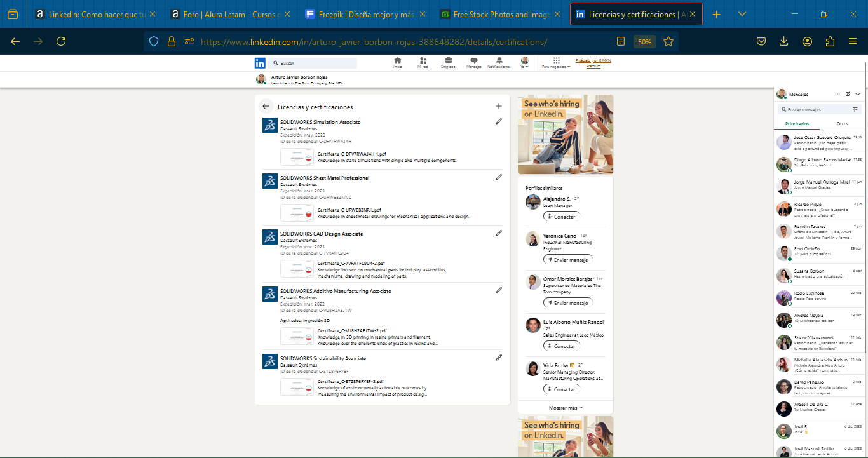Open Firefox application hamburger menu

853,41
